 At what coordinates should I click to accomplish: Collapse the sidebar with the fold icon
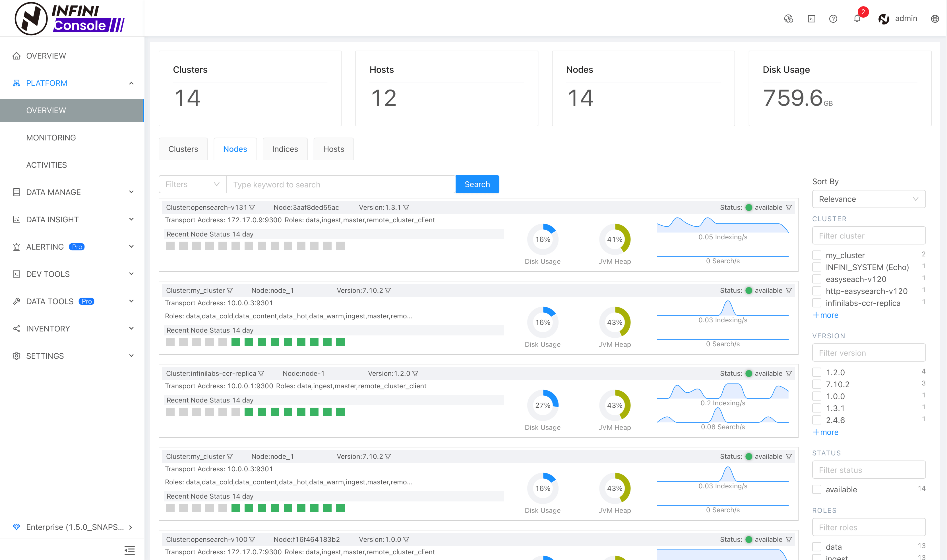click(129, 550)
